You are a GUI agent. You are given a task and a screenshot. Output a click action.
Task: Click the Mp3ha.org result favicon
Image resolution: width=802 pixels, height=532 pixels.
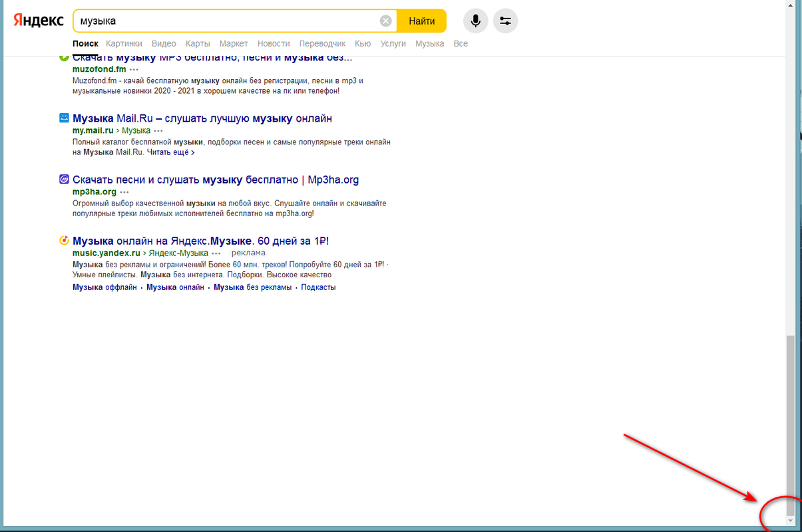(64, 180)
